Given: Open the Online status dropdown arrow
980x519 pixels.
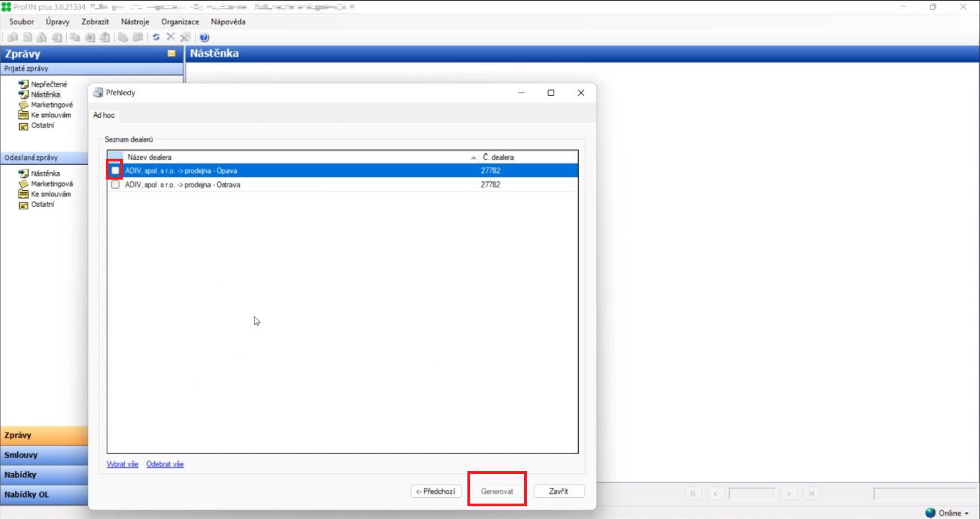Looking at the screenshot, I should click(x=967, y=513).
